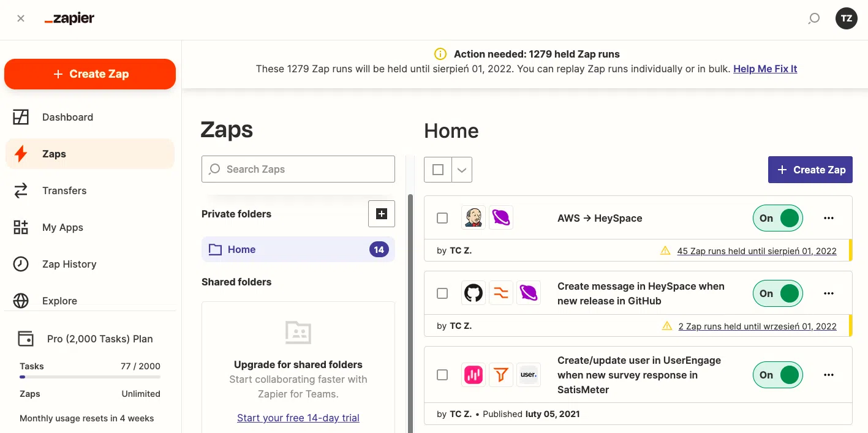Click the 77 / 2000 tasks value
Viewport: 868px width, 433px height.
click(140, 366)
